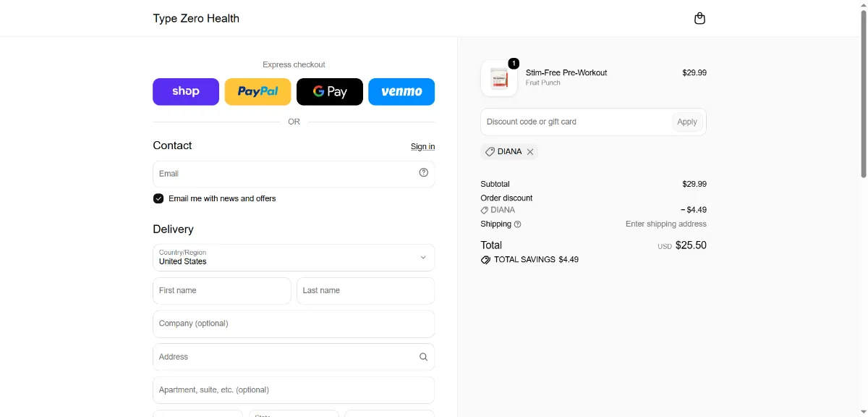Image resolution: width=868 pixels, height=417 pixels.
Task: Remove the DIANA discount code tag
Action: point(530,152)
